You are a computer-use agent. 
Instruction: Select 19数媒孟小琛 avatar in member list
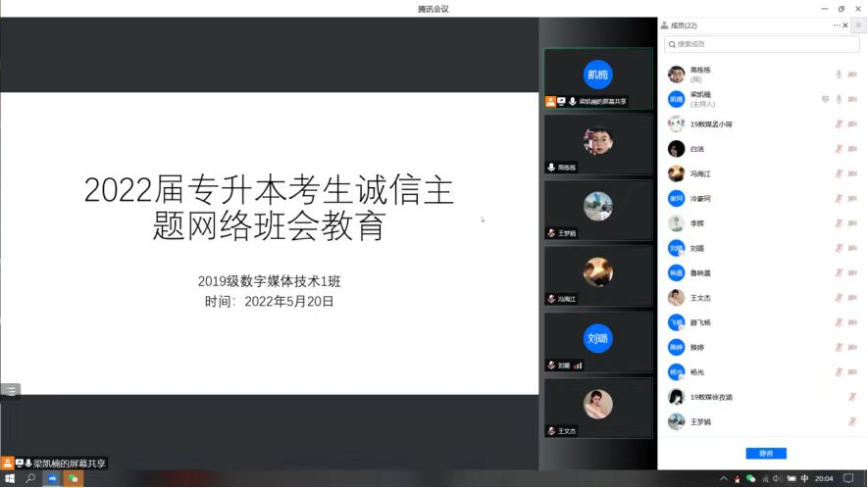coord(676,124)
